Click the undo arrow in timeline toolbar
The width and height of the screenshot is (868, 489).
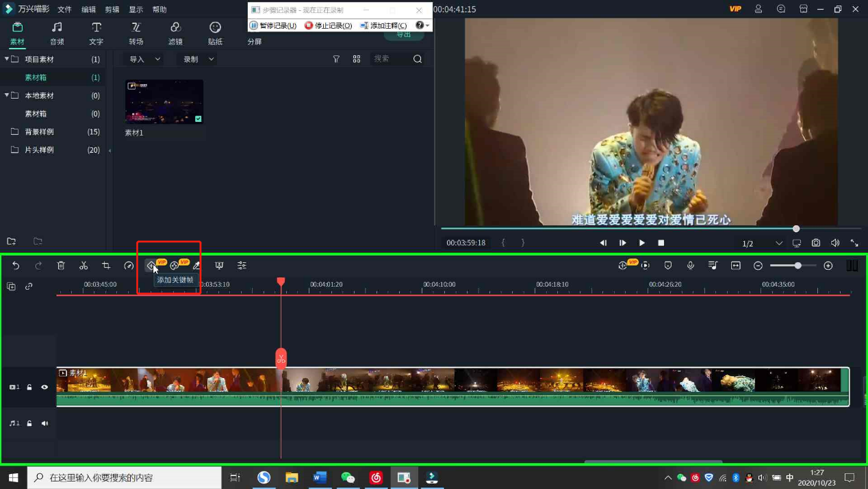pos(16,266)
